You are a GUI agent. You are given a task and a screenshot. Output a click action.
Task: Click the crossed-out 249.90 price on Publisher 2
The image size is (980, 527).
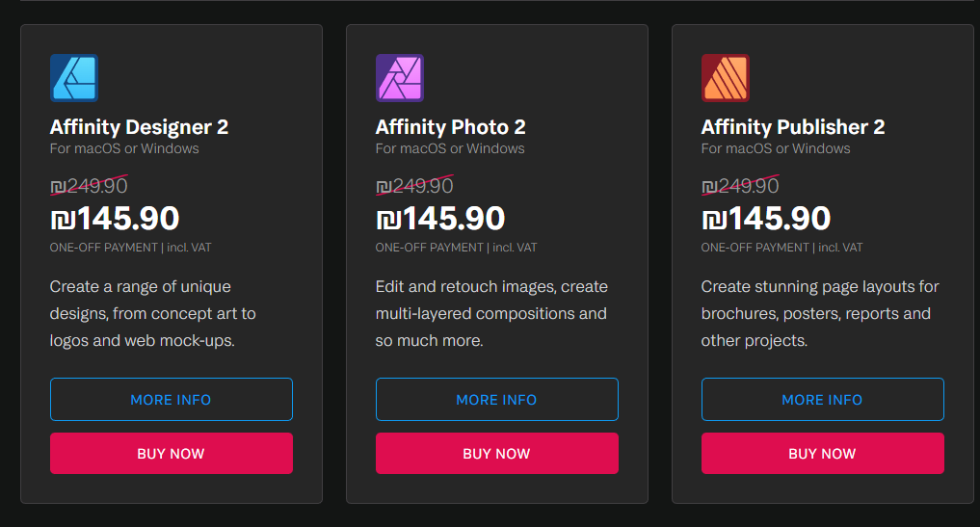click(x=740, y=186)
